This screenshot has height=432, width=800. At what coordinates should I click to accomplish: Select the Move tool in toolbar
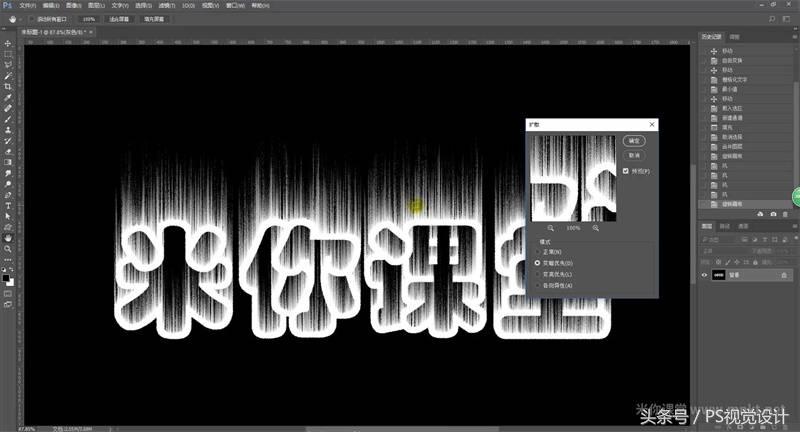[8, 43]
